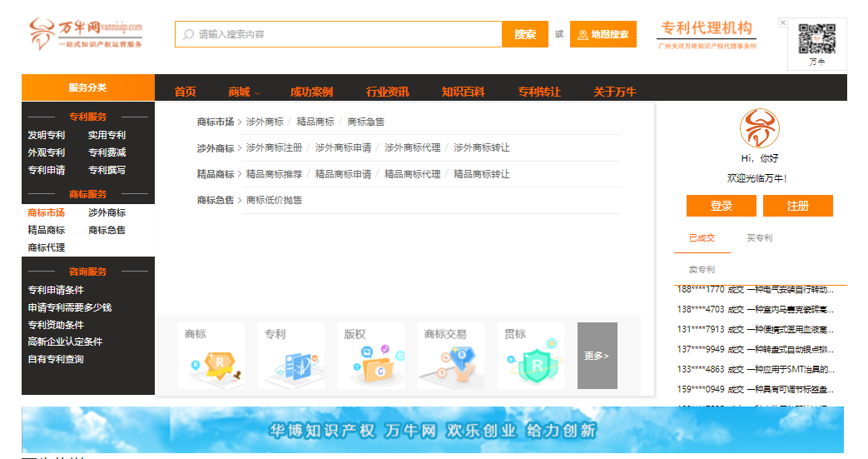Switch to the 买专利 tab

[x=760, y=237]
